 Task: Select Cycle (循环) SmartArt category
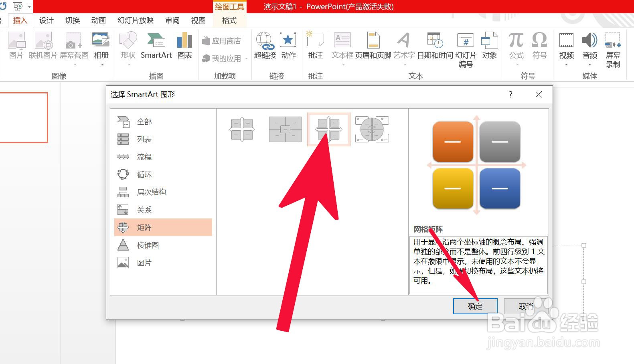pos(163,174)
